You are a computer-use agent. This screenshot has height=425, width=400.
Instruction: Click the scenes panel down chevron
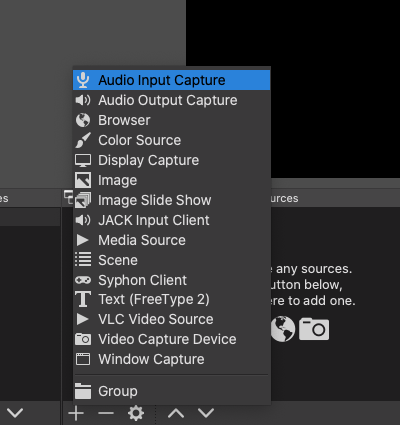pos(15,413)
